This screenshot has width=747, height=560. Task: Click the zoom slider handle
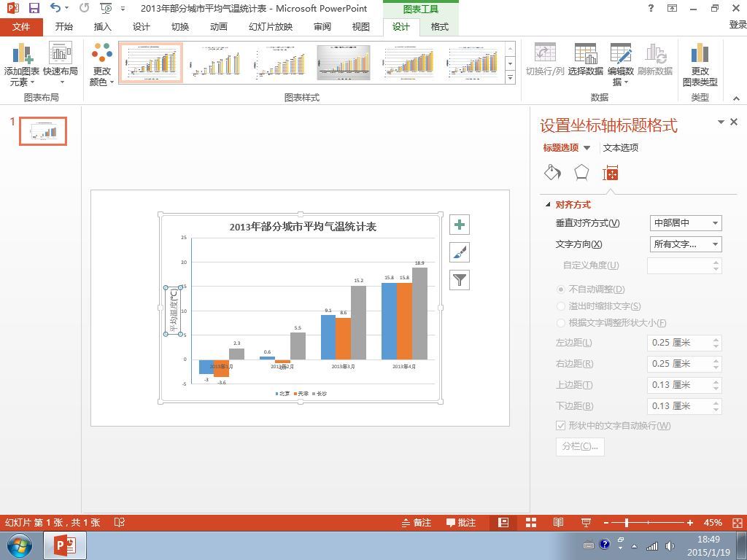(x=627, y=523)
